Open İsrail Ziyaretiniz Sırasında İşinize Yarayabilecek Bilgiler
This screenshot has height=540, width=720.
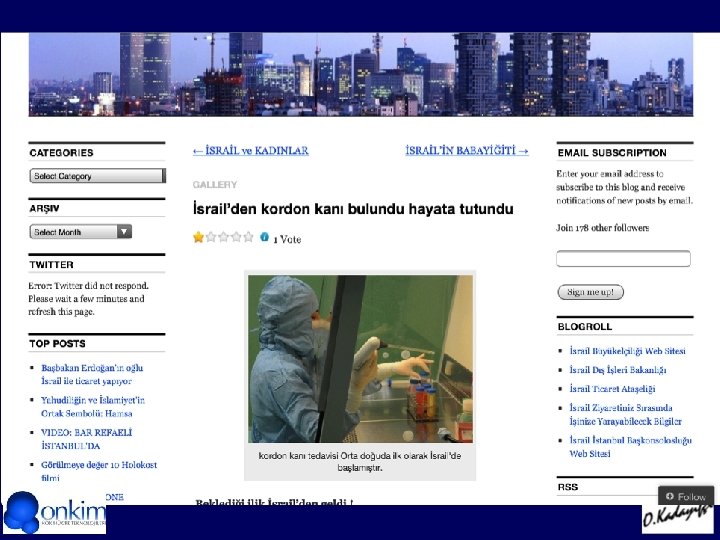coord(625,414)
